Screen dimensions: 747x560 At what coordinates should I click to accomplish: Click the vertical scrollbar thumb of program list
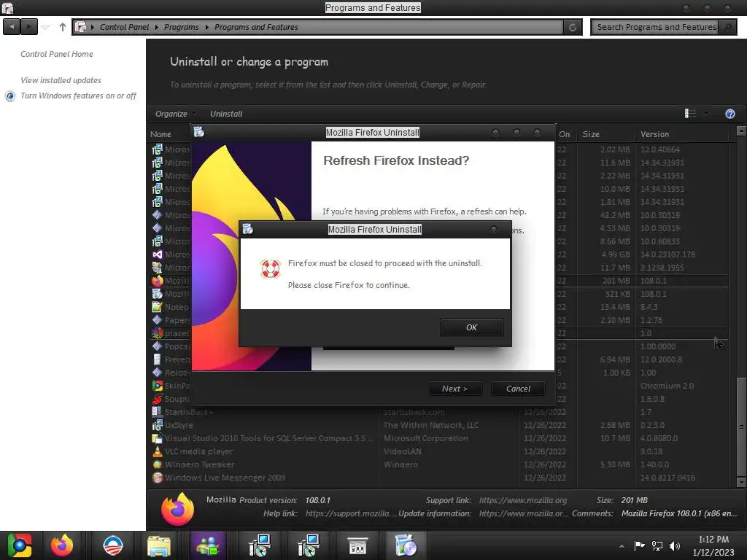click(741, 426)
